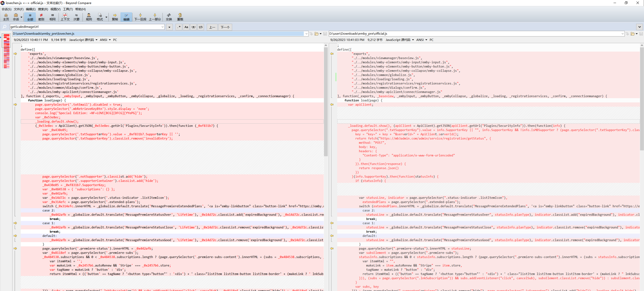Click the right pane save icon
The height and width of the screenshot is (291, 644).
pos(641,34)
